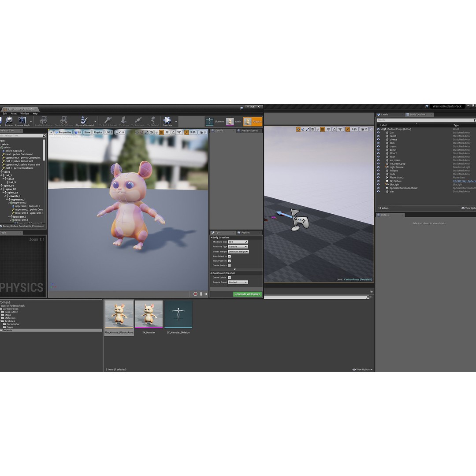Toggle visibility of the Sky Sphere actor

point(378,181)
